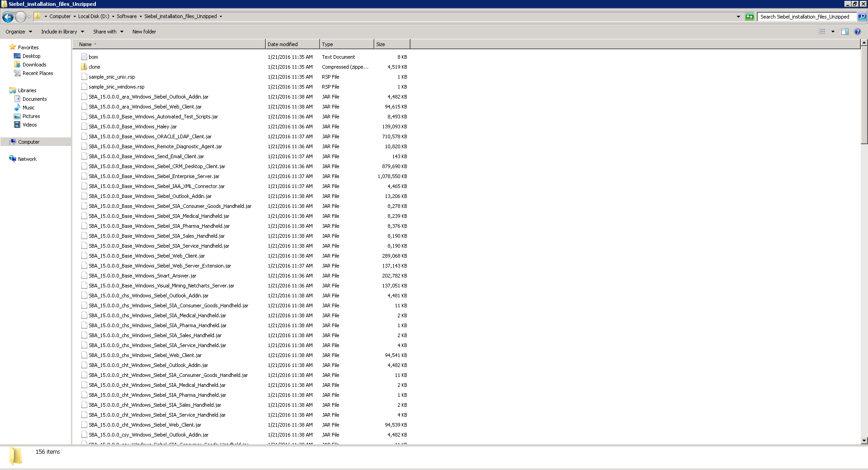Select Computer in navigation pane
Viewport: 868px width, 470px height.
point(28,142)
